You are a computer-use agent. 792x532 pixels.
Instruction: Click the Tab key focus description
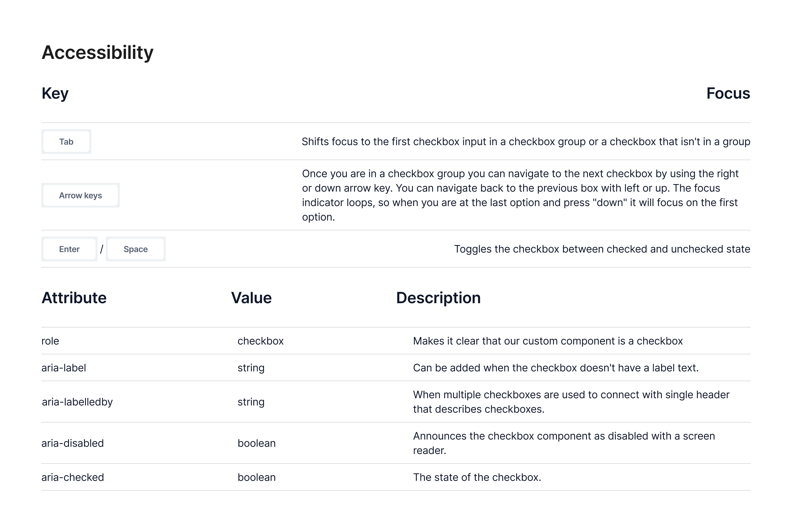(x=526, y=142)
